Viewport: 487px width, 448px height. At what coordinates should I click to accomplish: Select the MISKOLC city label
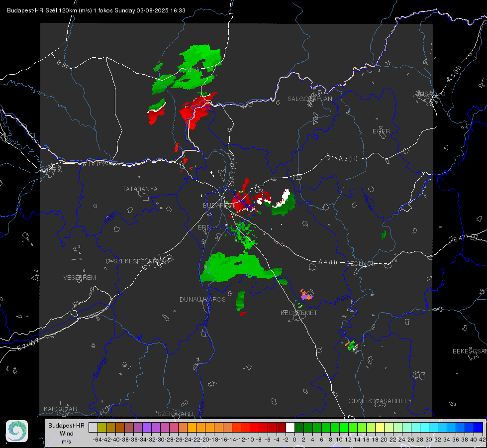click(x=431, y=94)
